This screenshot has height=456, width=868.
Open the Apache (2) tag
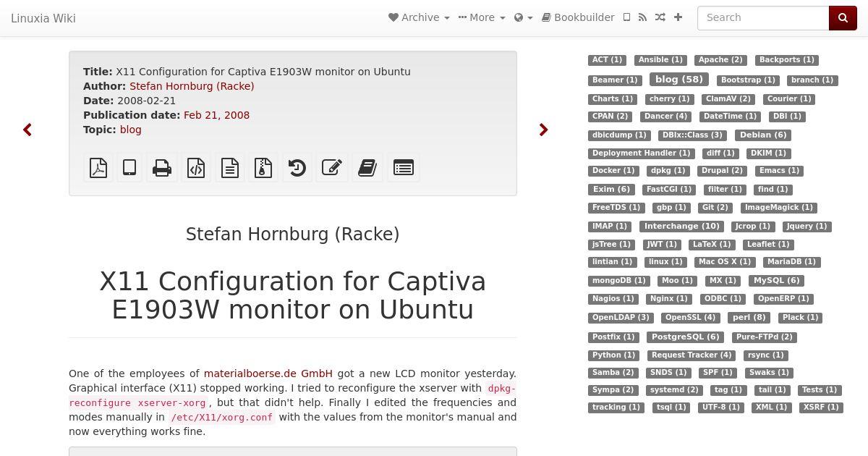[720, 60]
